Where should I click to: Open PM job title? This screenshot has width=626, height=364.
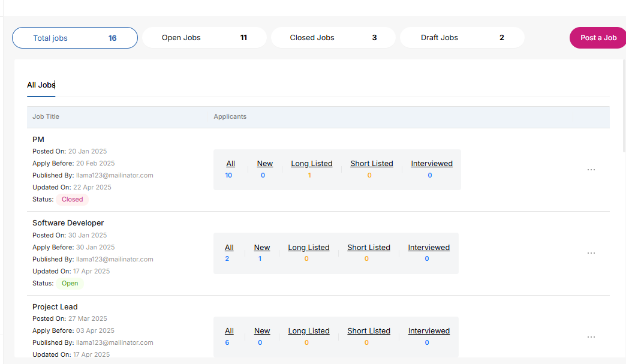(38, 140)
